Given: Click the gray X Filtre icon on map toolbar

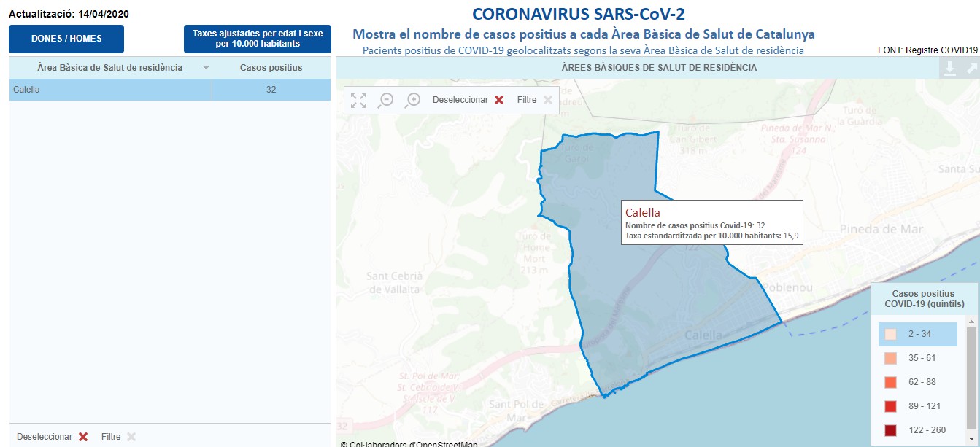Looking at the screenshot, I should 548,100.
